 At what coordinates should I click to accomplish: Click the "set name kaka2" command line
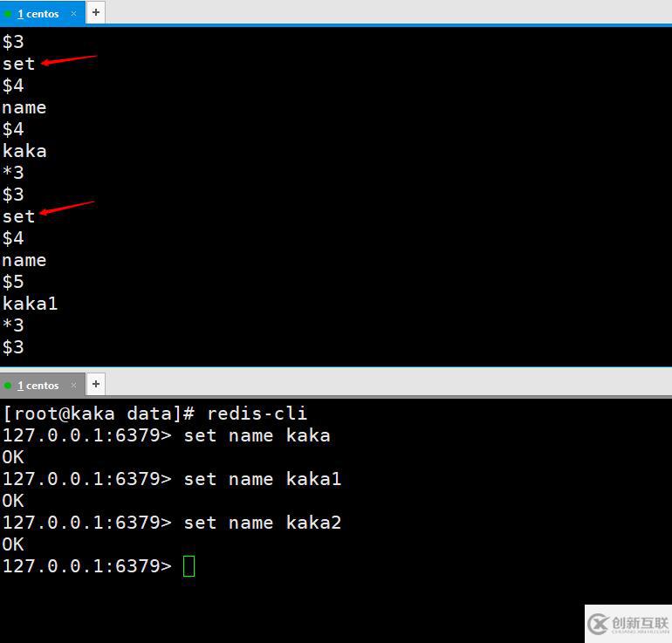(172, 523)
